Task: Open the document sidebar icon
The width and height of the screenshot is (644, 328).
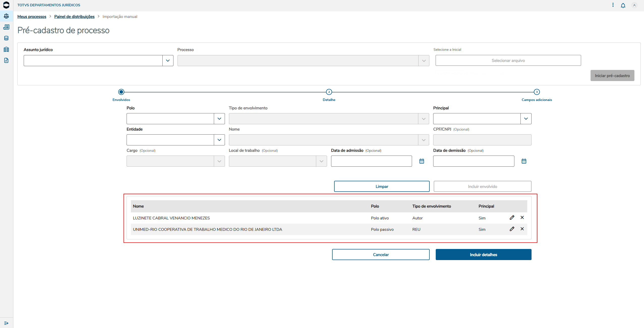Action: [x=6, y=60]
